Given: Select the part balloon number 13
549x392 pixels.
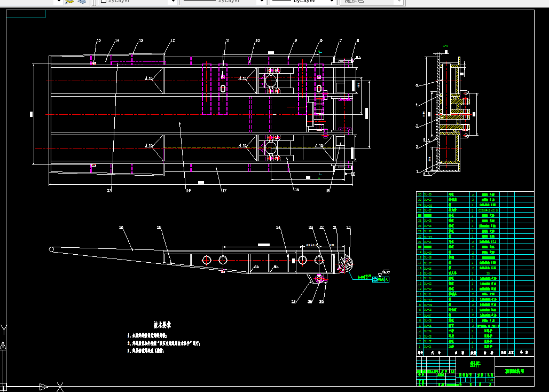Looking at the screenshot, I should (x=141, y=41).
